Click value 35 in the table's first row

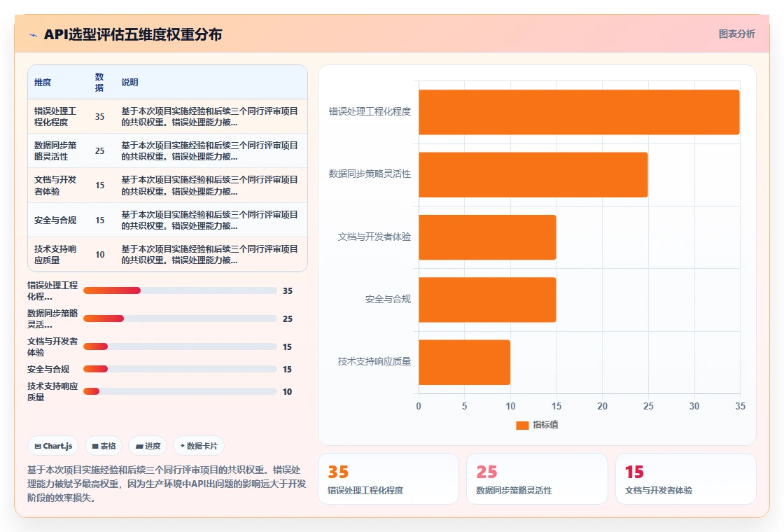coord(99,116)
